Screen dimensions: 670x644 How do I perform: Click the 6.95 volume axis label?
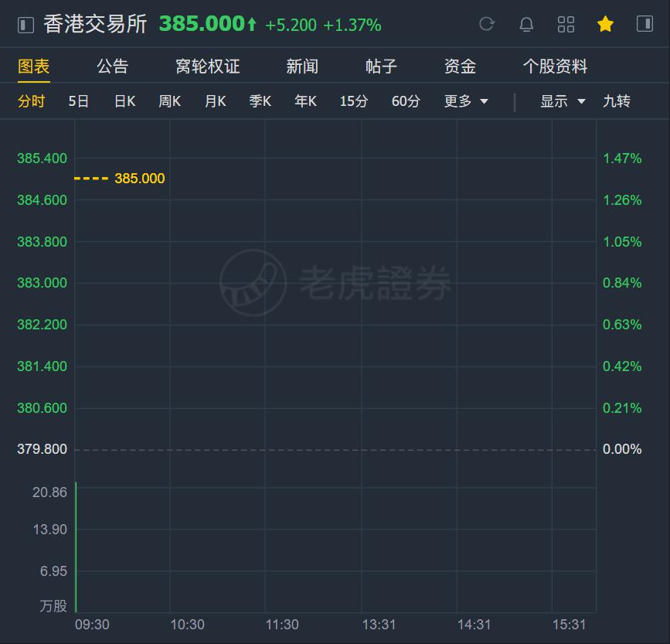click(53, 571)
